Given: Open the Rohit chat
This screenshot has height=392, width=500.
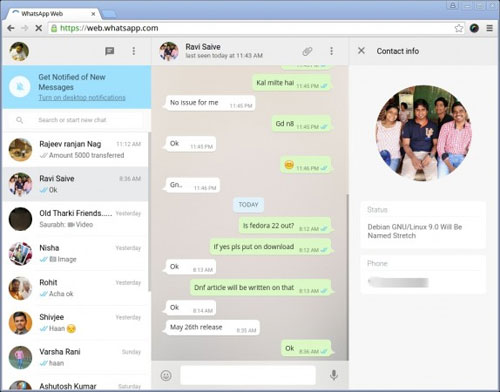Looking at the screenshot, I should click(x=75, y=288).
